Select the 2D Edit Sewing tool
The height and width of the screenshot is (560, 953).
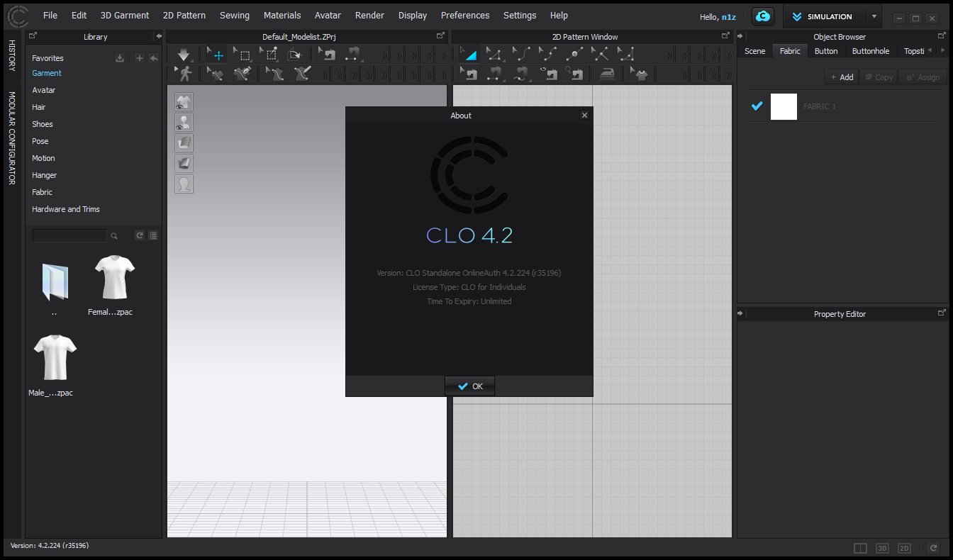[x=469, y=73]
